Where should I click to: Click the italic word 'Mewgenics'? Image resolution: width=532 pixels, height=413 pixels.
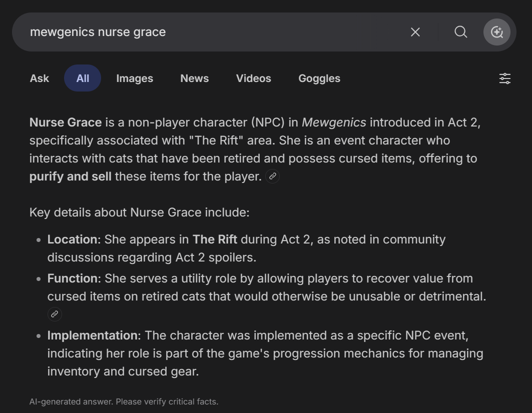[x=334, y=122]
